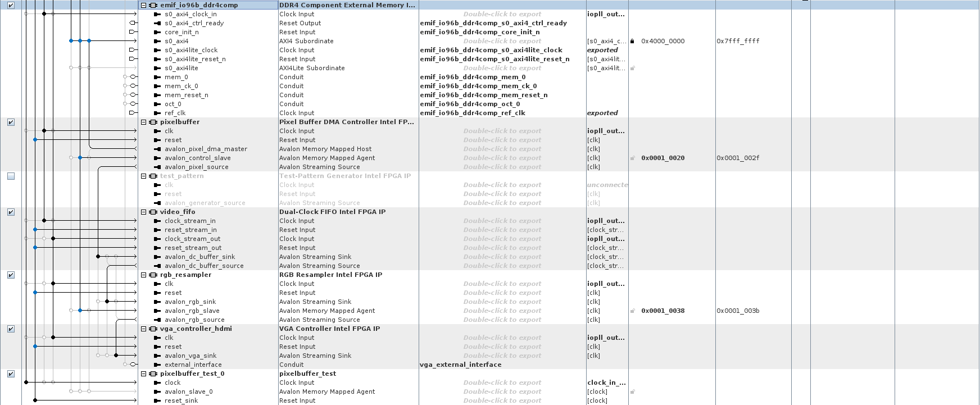Collapse the test_pattern component node

pos(144,176)
